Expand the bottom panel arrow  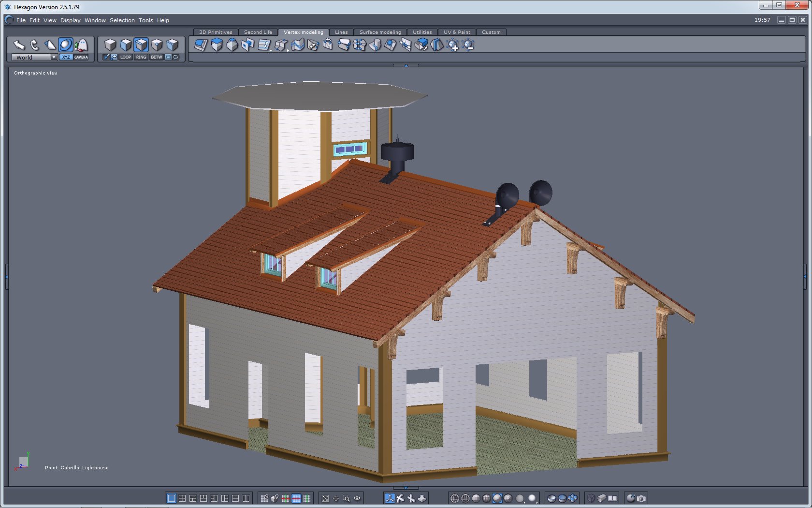[406, 488]
